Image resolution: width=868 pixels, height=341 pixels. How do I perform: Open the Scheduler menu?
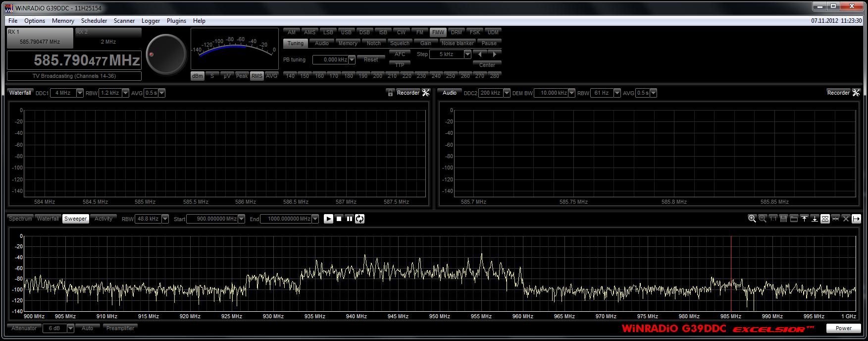tap(94, 21)
